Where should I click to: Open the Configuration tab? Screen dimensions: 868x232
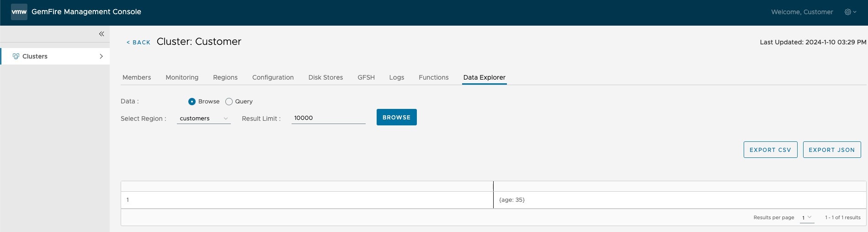click(x=273, y=77)
